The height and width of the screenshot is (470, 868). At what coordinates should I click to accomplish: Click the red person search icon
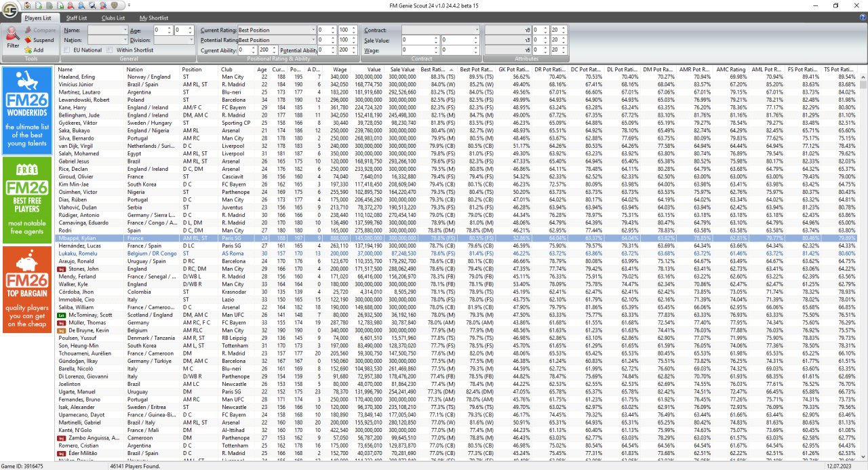tap(71, 5)
